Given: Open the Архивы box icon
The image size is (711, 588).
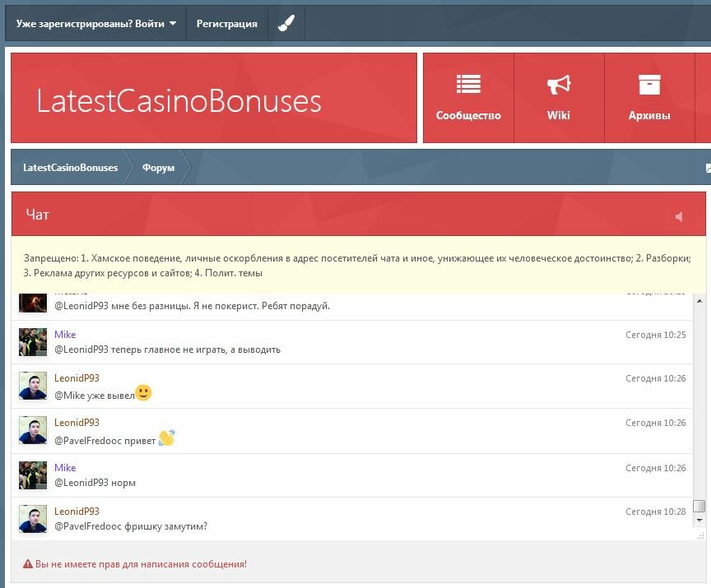Looking at the screenshot, I should coord(649,85).
